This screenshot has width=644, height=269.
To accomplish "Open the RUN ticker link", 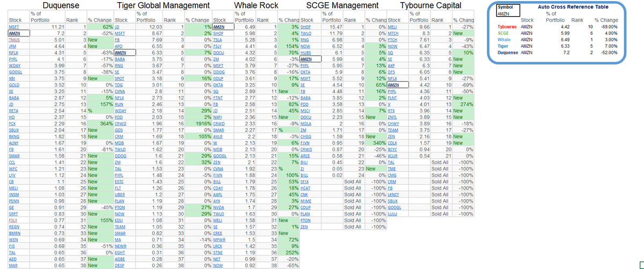I will pos(119,104).
